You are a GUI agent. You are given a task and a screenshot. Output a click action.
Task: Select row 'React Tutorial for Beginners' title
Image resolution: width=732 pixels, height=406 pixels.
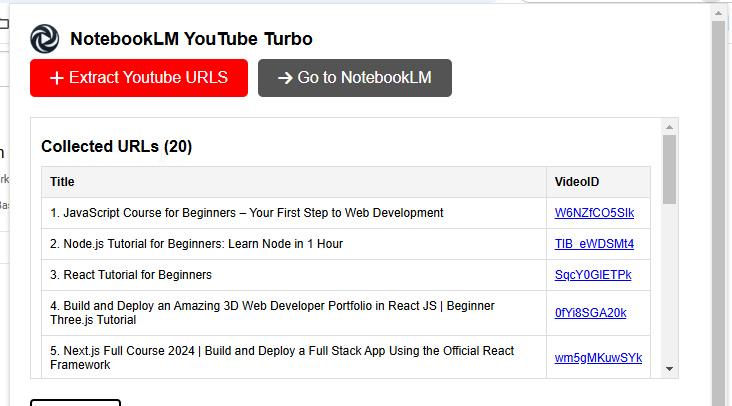click(131, 275)
